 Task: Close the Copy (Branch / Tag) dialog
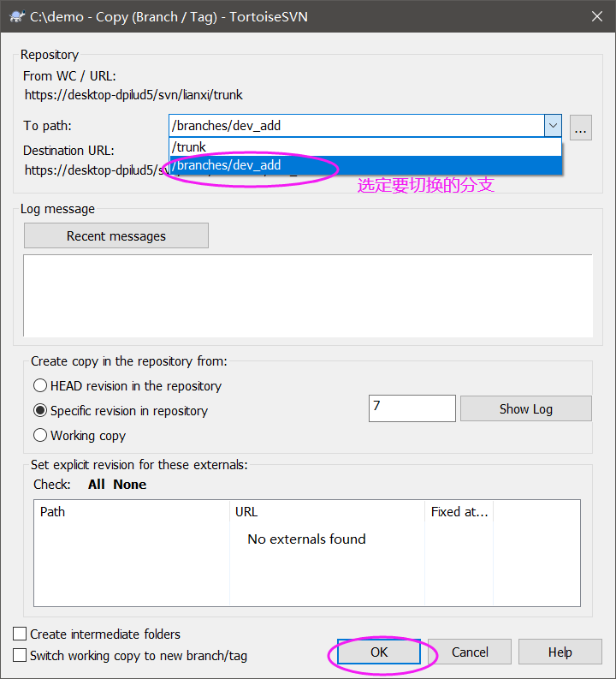click(597, 16)
